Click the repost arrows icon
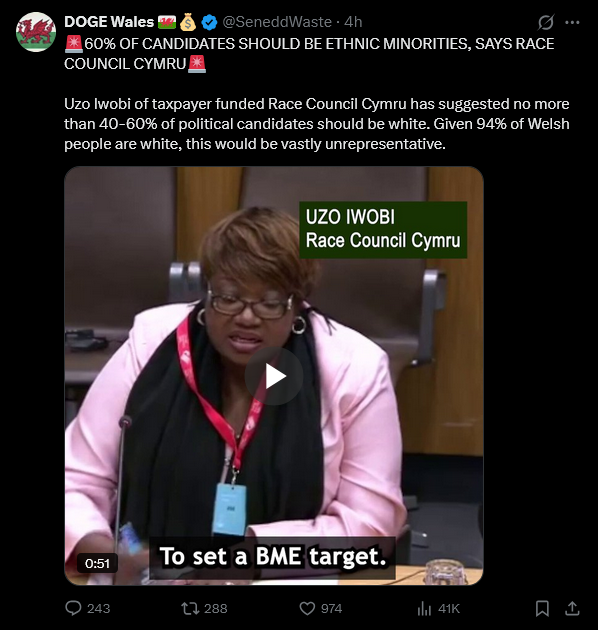Image resolution: width=598 pixels, height=630 pixels. [x=190, y=608]
